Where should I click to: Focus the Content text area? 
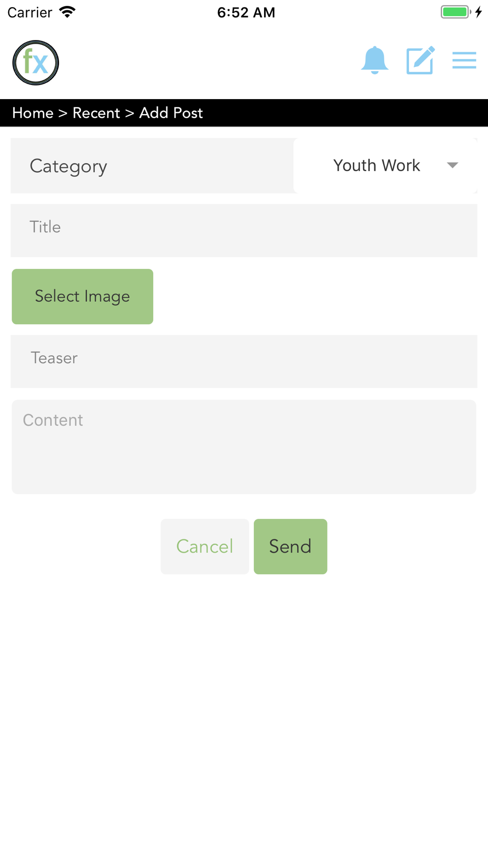pyautogui.click(x=244, y=447)
